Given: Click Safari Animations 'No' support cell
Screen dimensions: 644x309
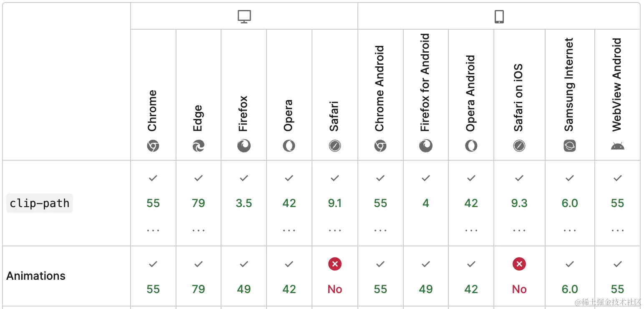Looking at the screenshot, I should point(335,289).
